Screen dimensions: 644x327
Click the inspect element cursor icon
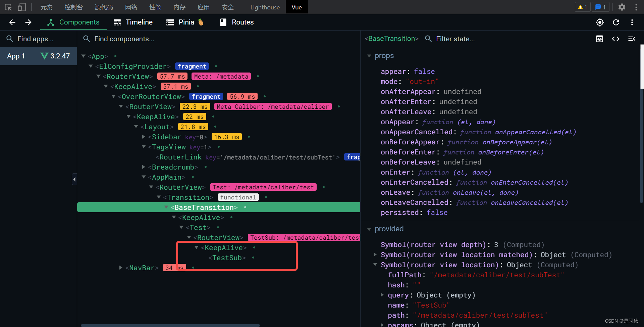click(x=8, y=7)
